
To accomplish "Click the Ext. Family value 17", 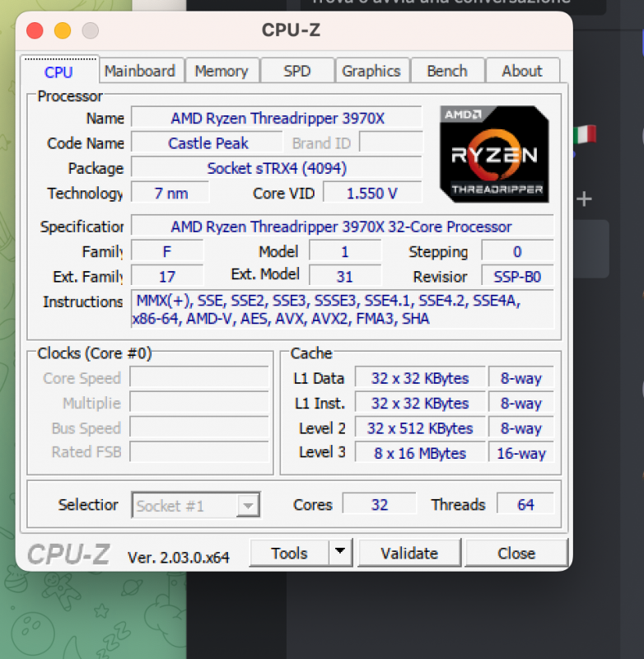I will point(167,277).
